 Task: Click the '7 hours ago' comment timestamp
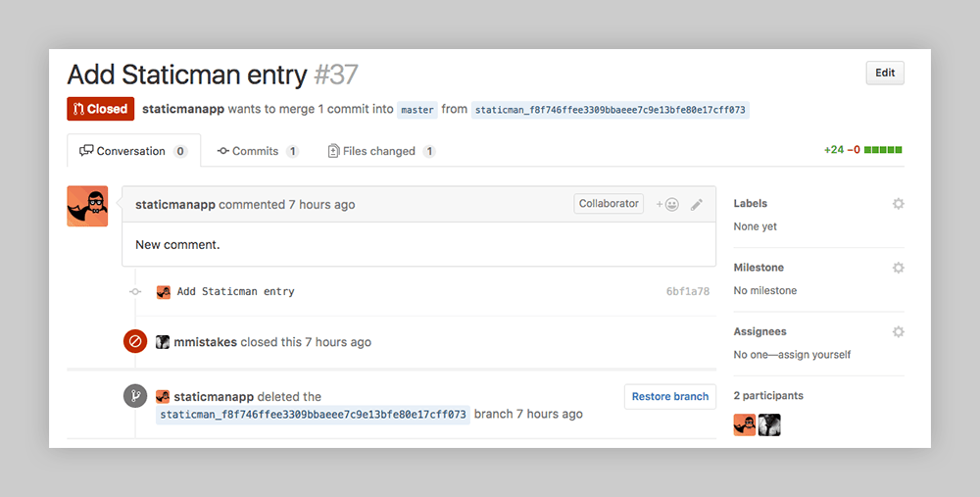pos(321,205)
